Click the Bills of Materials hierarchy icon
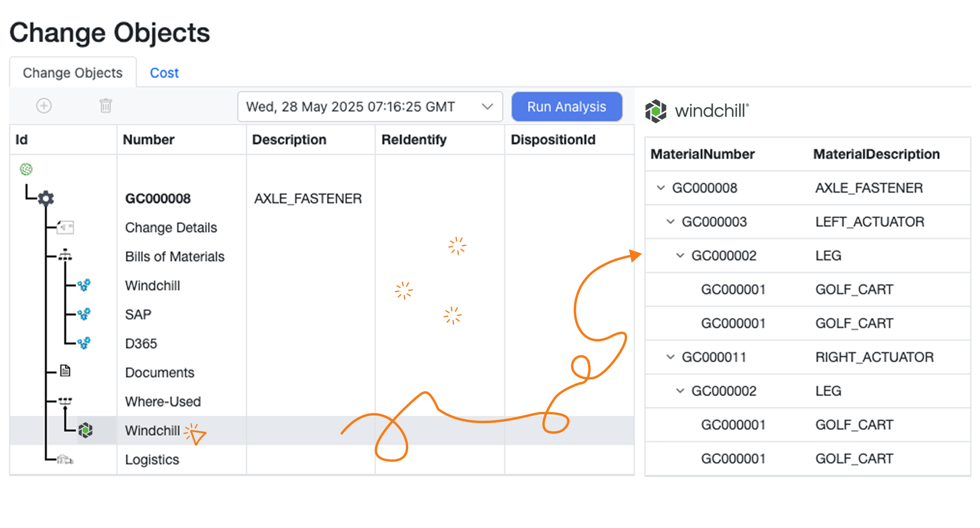 (65, 255)
